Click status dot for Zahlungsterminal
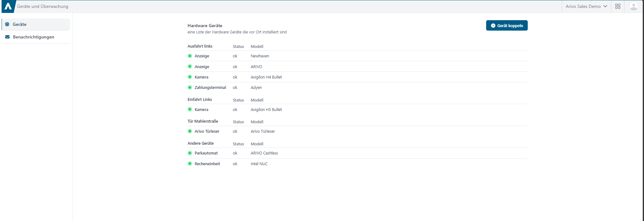This screenshot has height=221, width=644. point(190,87)
